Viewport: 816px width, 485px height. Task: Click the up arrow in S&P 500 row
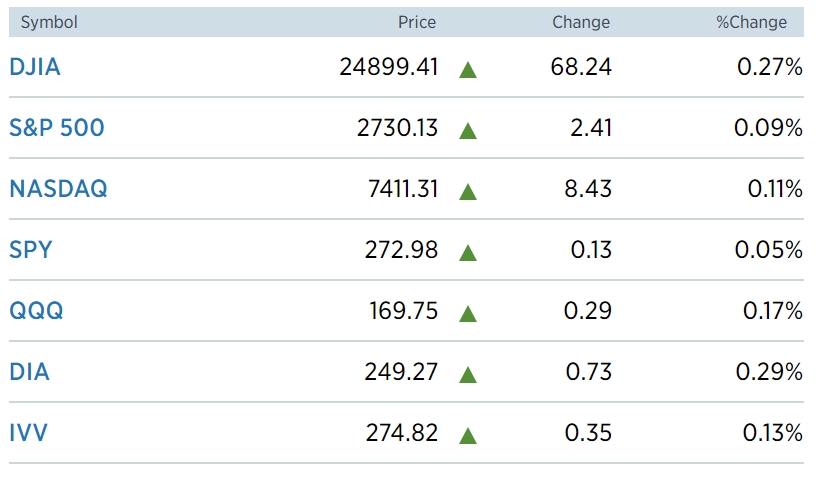tap(468, 131)
